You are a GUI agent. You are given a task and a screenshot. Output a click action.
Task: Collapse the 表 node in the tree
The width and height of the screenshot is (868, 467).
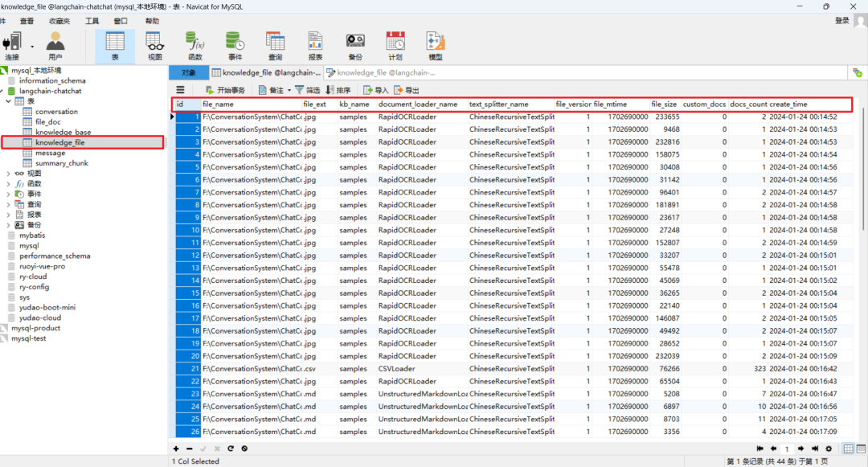tap(8, 101)
